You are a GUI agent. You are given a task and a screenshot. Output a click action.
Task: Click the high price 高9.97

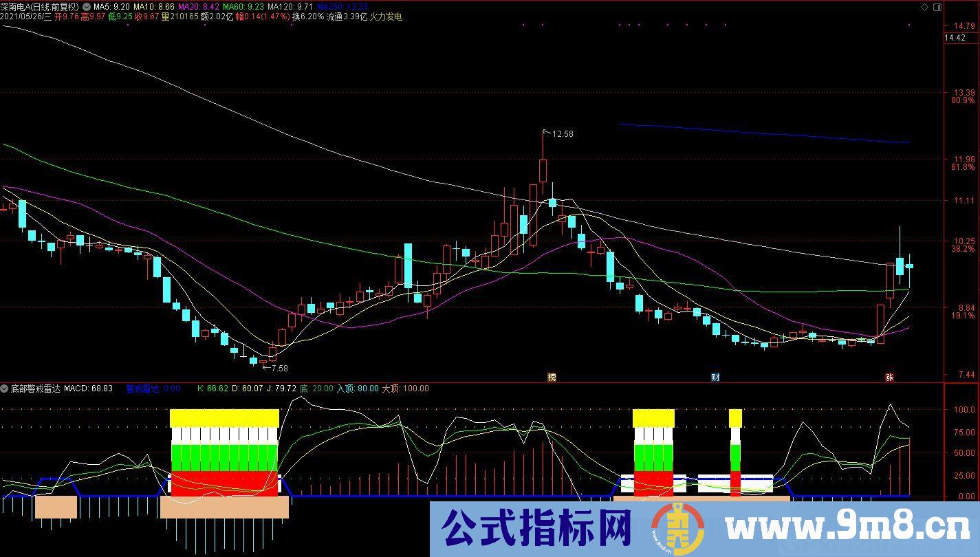(x=93, y=17)
